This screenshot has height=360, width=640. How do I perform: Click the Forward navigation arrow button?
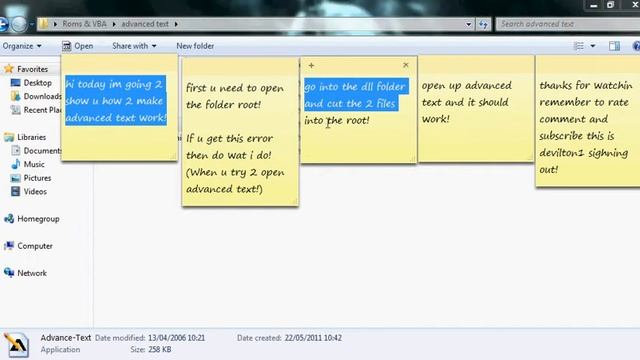point(18,24)
